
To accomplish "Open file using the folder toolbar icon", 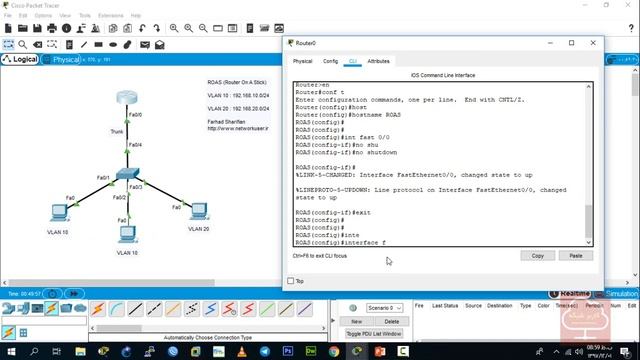I will (23, 28).
